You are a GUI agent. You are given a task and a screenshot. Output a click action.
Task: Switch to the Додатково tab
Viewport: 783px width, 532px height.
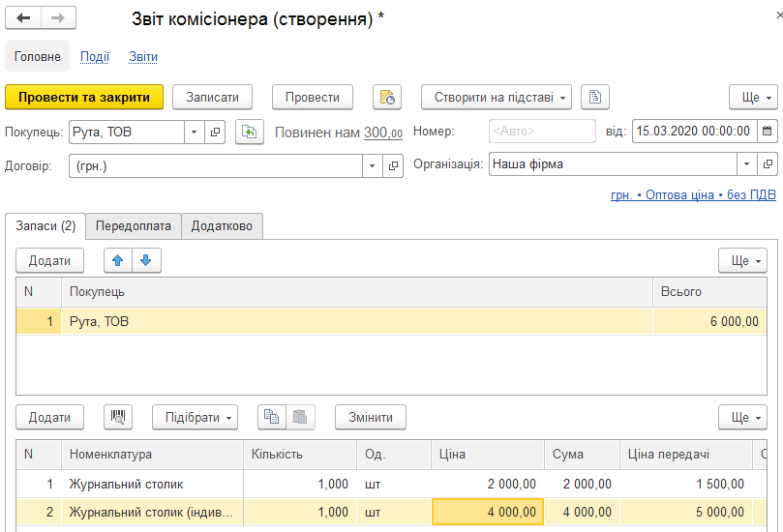[x=222, y=226]
